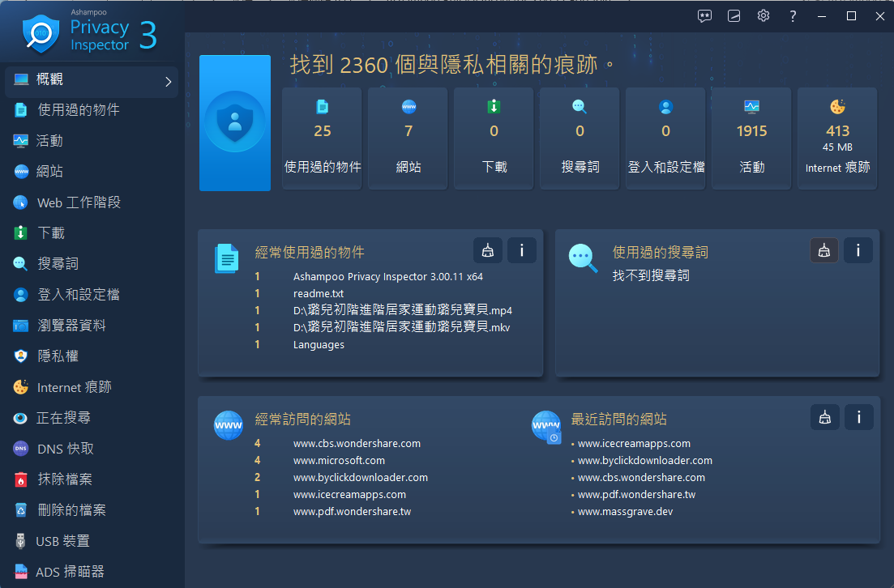
Task: Click the 經常訪問的網站 globe icon
Action: (228, 425)
